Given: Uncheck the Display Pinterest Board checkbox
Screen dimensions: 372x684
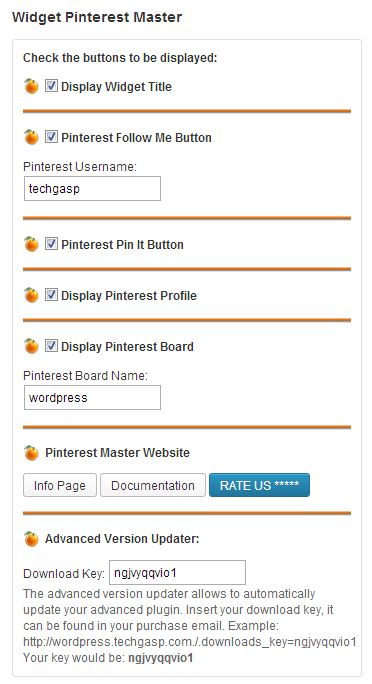Looking at the screenshot, I should (51, 345).
